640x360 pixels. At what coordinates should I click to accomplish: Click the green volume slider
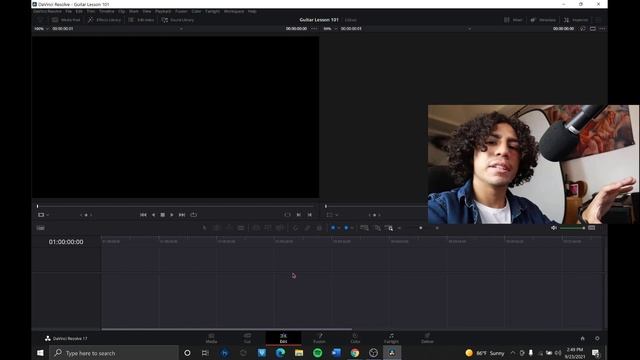coord(572,228)
